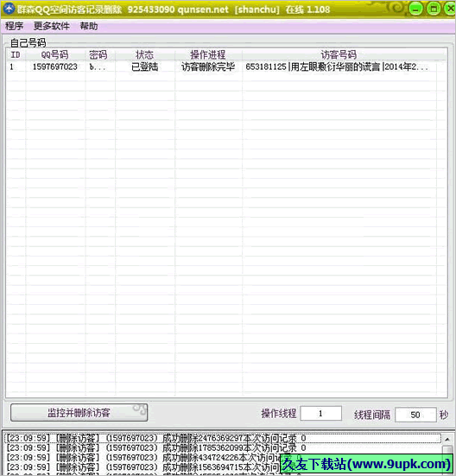The image size is (456, 476).
Task: Click the 操作进程 column header
Action: pyautogui.click(x=208, y=55)
